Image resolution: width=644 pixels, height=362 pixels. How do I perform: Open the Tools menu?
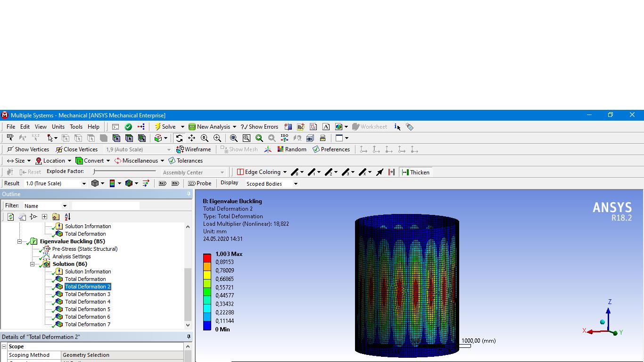coord(76,127)
